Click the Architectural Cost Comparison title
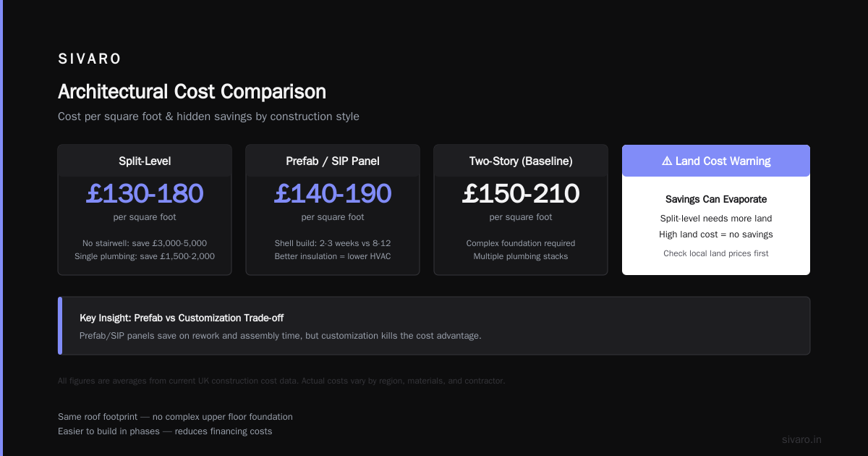 (192, 92)
